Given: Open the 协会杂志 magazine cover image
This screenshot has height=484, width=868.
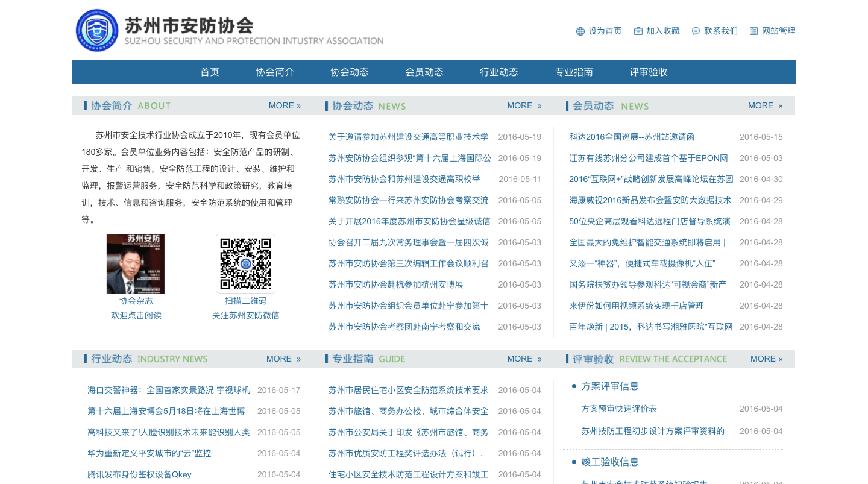Looking at the screenshot, I should pos(136,263).
